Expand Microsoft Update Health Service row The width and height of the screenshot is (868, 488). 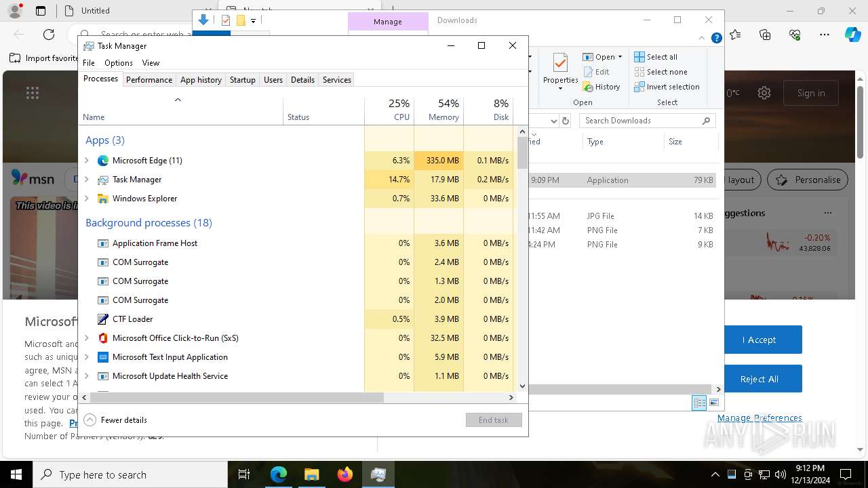click(x=86, y=376)
